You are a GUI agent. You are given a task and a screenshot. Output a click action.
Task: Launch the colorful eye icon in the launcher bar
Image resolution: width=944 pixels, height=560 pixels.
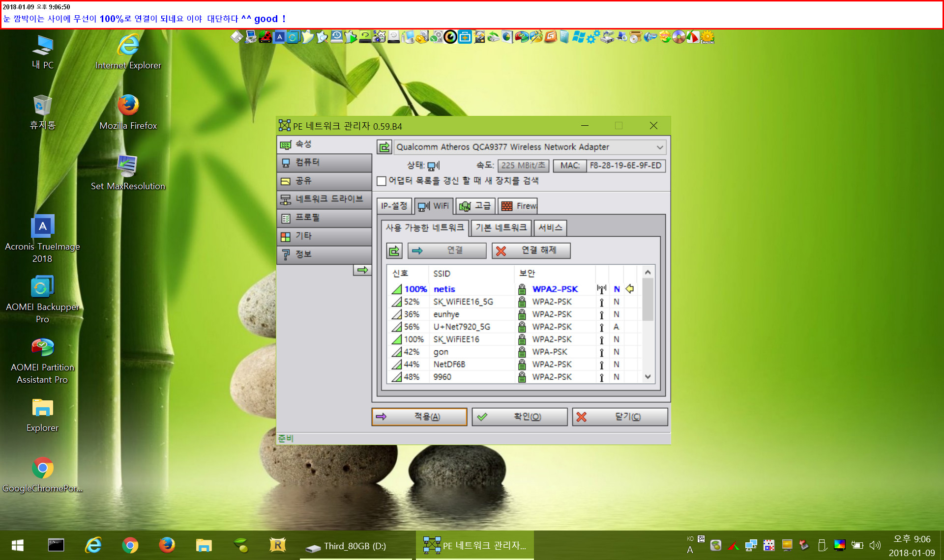coord(450,37)
